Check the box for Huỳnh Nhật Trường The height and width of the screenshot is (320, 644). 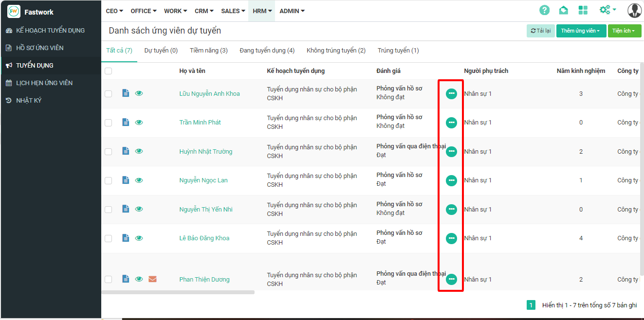(x=109, y=152)
